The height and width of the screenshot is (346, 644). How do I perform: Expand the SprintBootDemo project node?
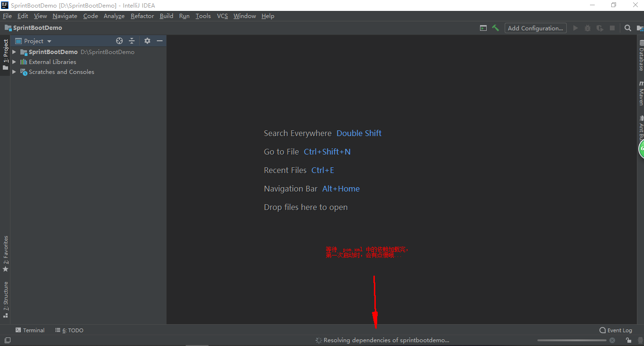click(14, 52)
